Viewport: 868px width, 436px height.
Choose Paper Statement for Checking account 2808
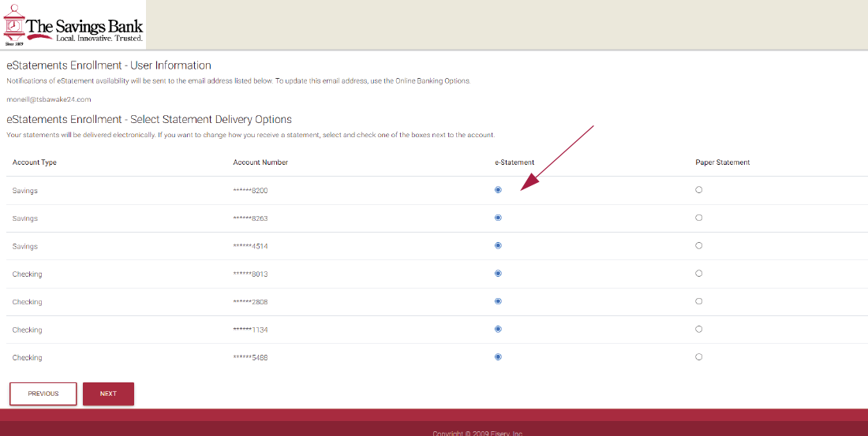tap(699, 301)
